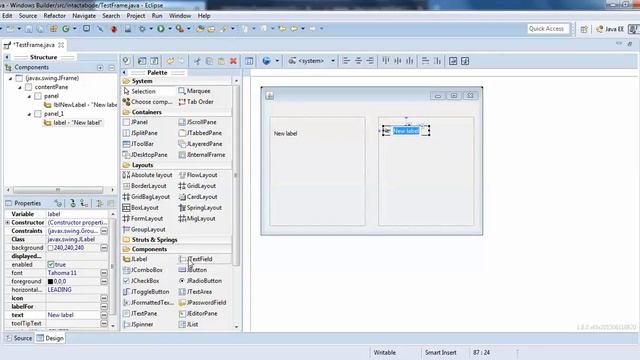Viewport: 640px width, 360px height.
Task: Activate the Marquee selection tool
Action: (195, 91)
